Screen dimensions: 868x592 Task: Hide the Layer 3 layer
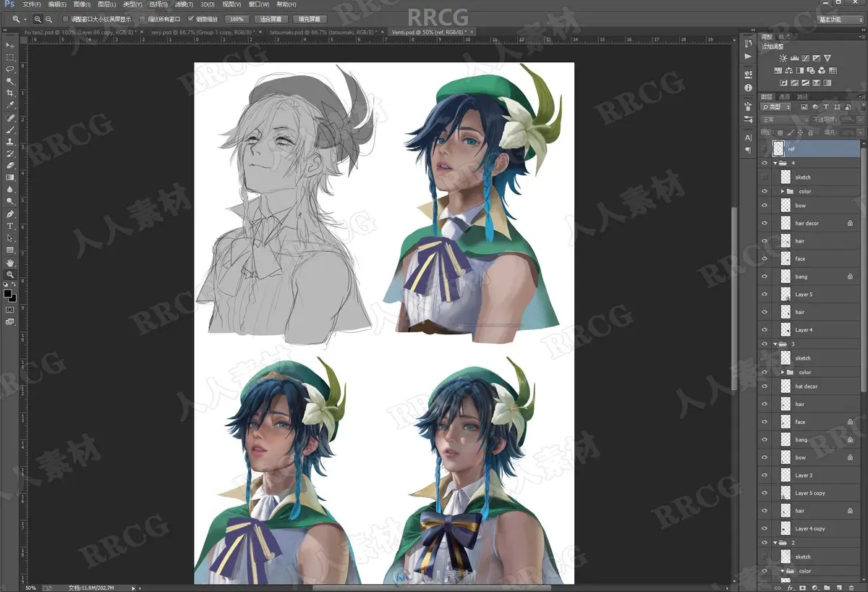tap(765, 475)
